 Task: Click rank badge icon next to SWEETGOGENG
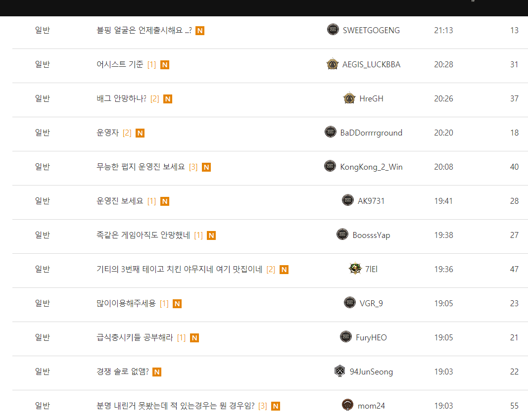(x=333, y=30)
